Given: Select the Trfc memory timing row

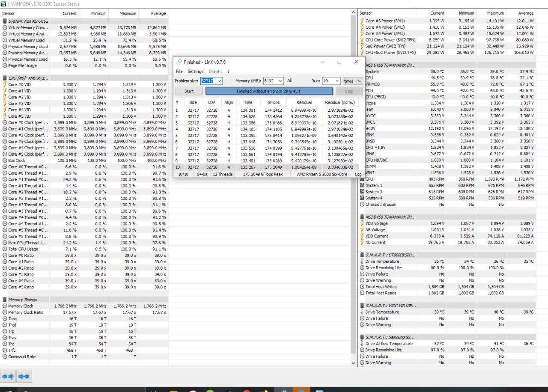Looking at the screenshot, I should coord(85,350).
